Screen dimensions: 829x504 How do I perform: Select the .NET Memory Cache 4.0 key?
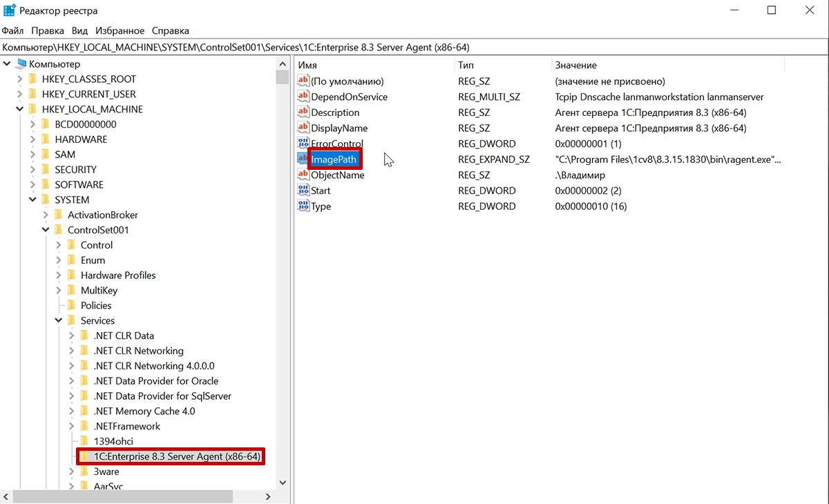click(x=144, y=411)
